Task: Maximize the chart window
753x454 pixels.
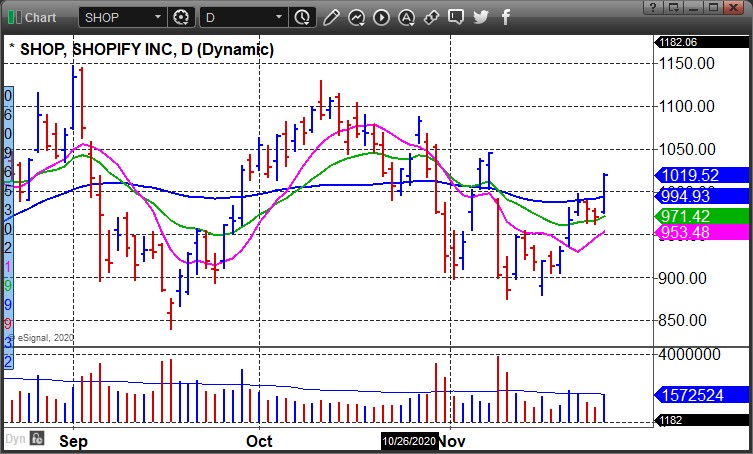Action: (x=714, y=7)
